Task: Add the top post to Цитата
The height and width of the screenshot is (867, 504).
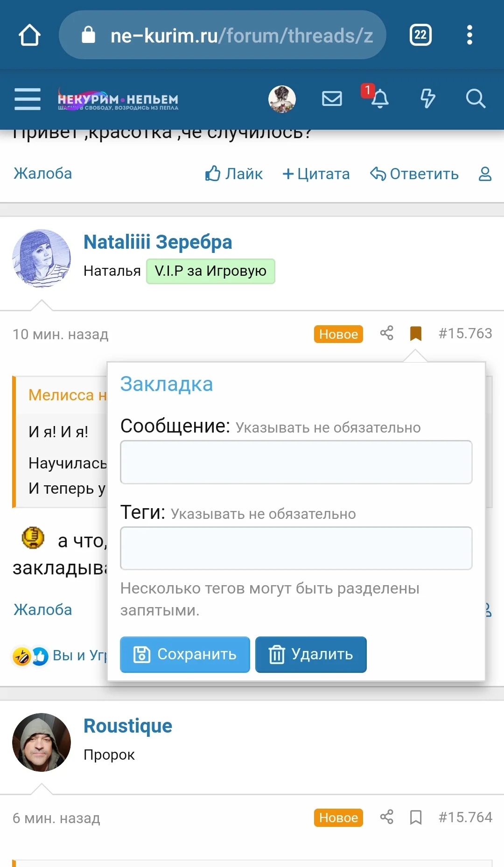Action: point(316,174)
